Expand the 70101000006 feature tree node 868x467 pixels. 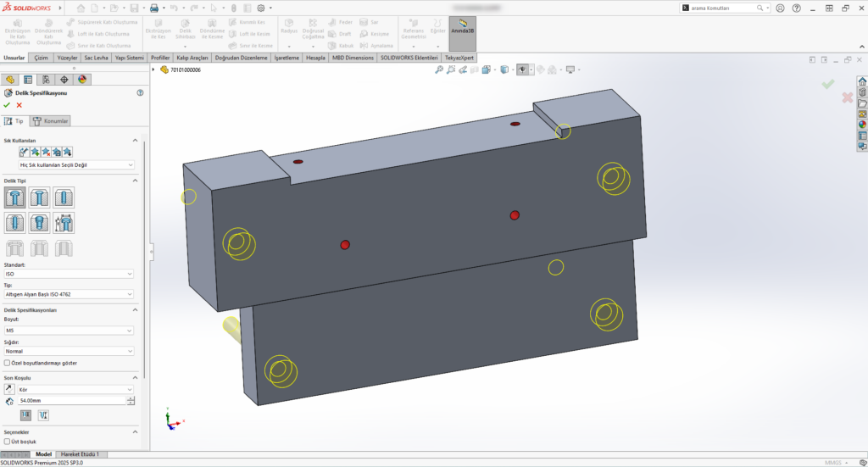click(153, 69)
